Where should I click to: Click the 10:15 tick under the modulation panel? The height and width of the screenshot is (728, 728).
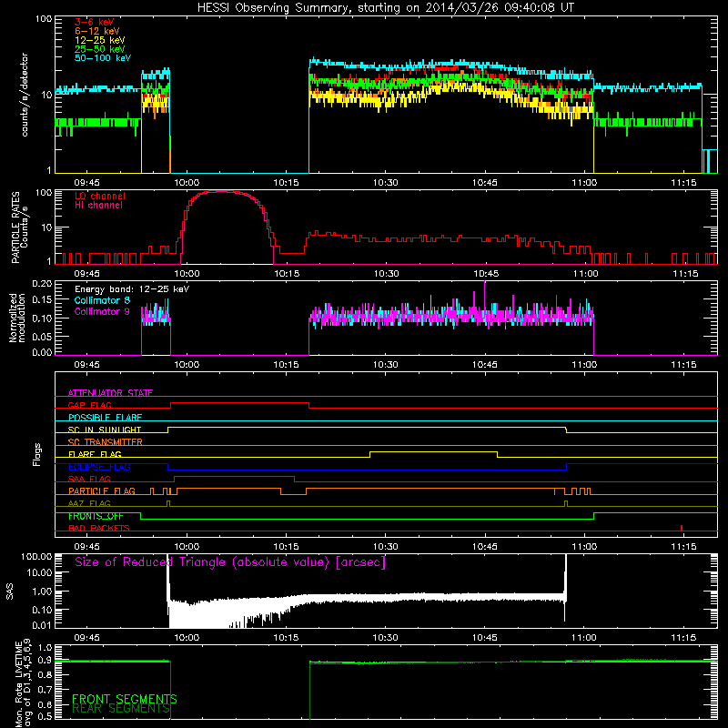click(x=286, y=365)
